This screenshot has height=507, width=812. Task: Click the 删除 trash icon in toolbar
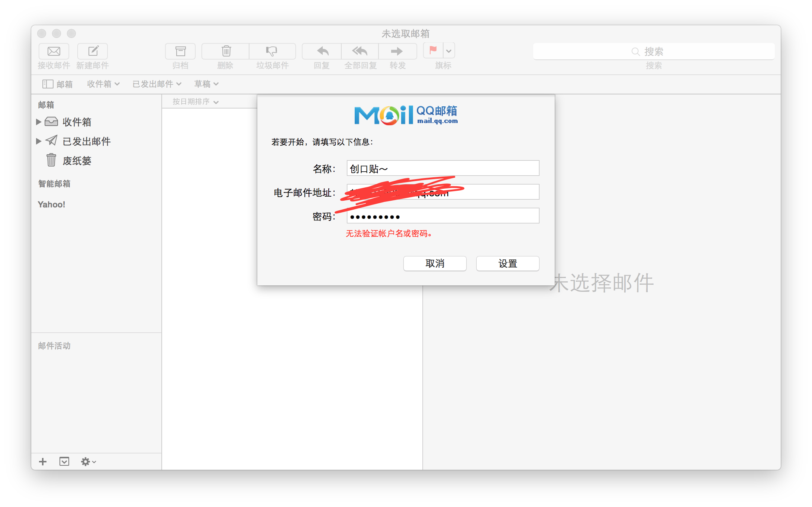click(x=225, y=51)
